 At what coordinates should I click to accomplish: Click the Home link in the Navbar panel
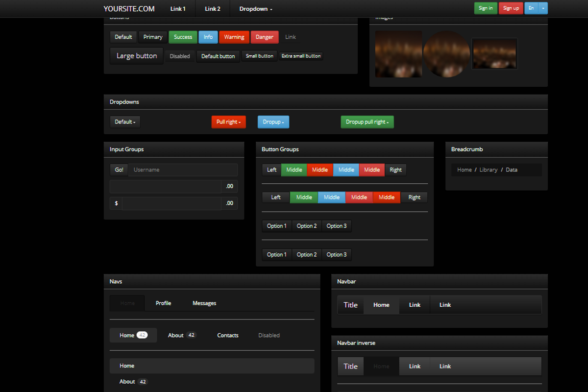381,304
